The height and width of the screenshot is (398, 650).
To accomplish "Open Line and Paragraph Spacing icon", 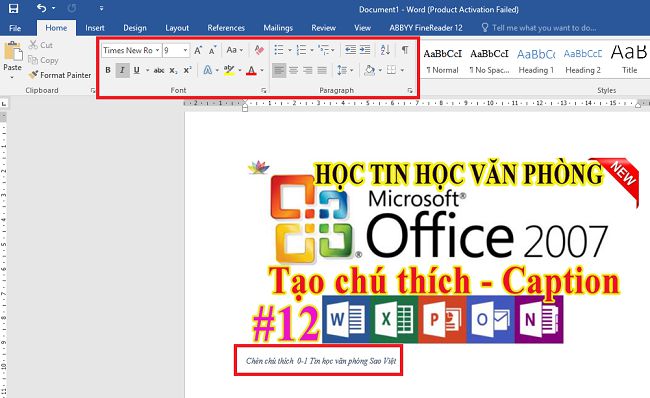I will point(342,70).
